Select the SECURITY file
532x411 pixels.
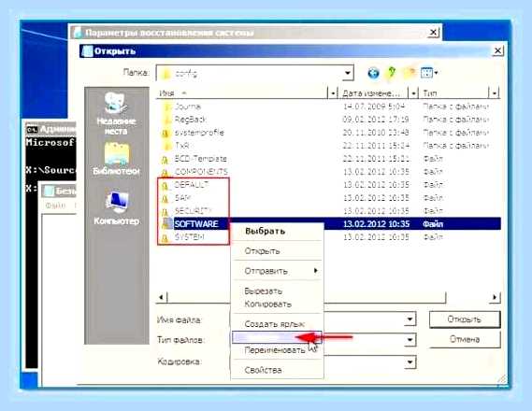(x=193, y=211)
